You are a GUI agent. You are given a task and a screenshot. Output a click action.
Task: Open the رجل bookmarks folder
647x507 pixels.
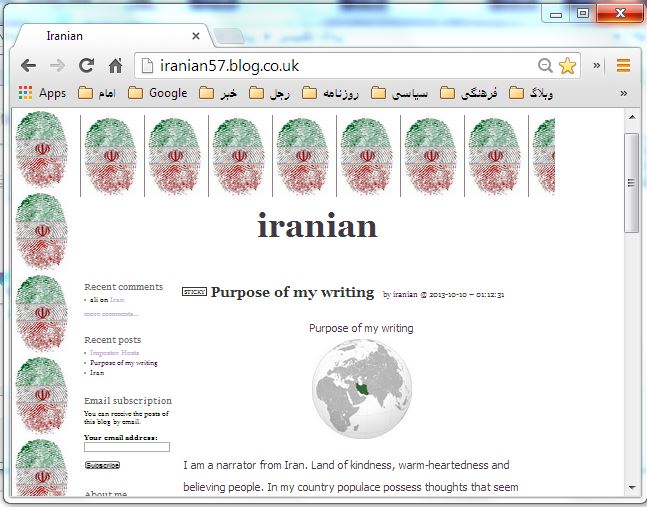pyautogui.click(x=269, y=93)
